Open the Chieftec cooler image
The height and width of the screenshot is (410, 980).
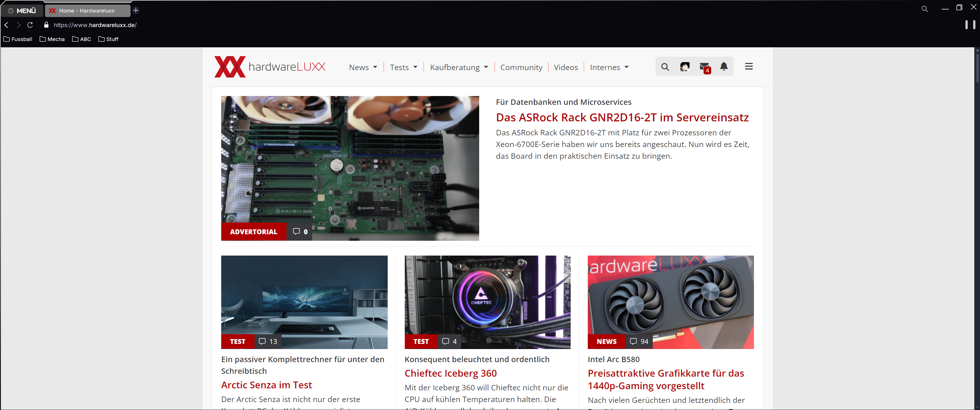[x=487, y=302]
